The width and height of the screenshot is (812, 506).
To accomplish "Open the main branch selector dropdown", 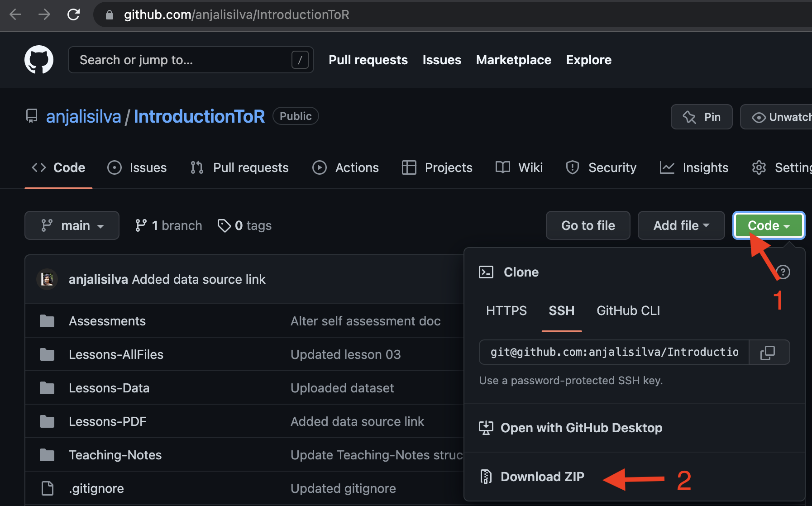I will click(72, 225).
